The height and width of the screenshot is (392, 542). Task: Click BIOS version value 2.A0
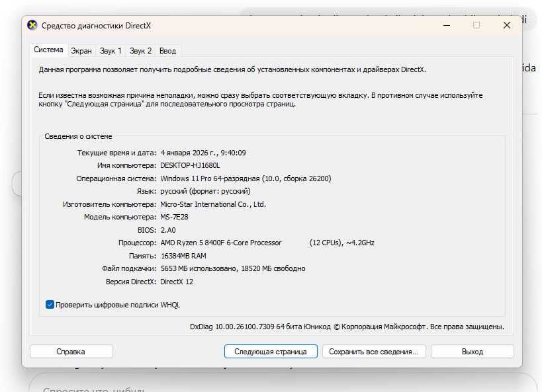[x=168, y=230]
